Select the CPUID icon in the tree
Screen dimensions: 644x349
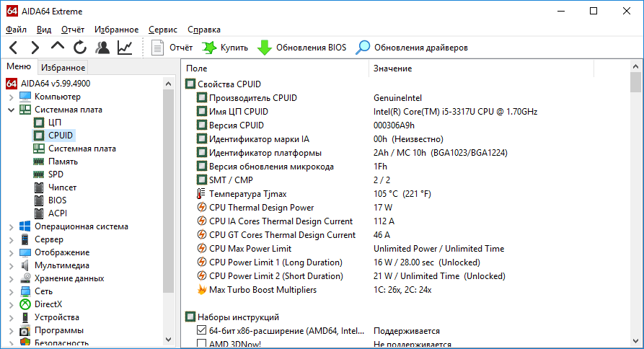[x=39, y=136]
